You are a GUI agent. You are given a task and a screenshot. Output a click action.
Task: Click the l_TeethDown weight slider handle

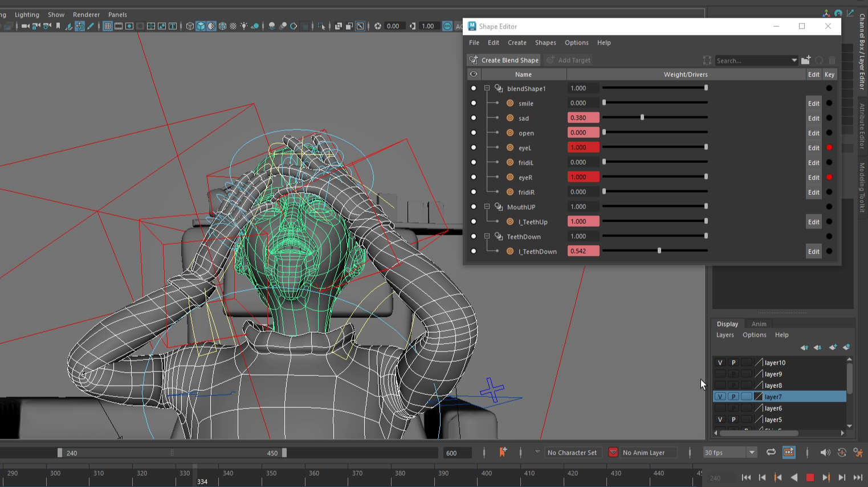tap(659, 251)
